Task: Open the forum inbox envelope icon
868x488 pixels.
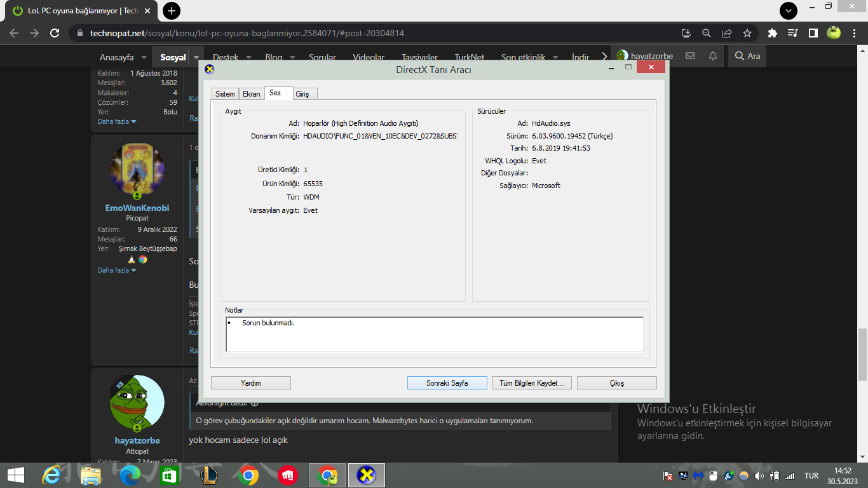Action: 690,56
